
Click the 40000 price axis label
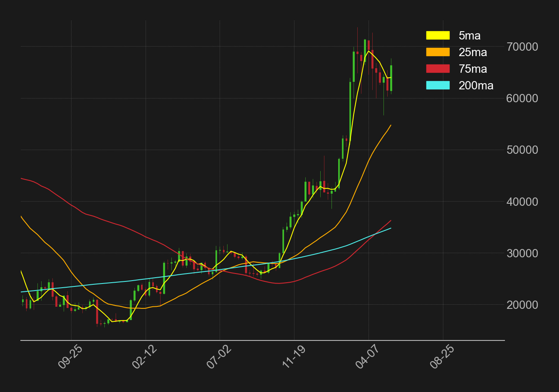(522, 202)
